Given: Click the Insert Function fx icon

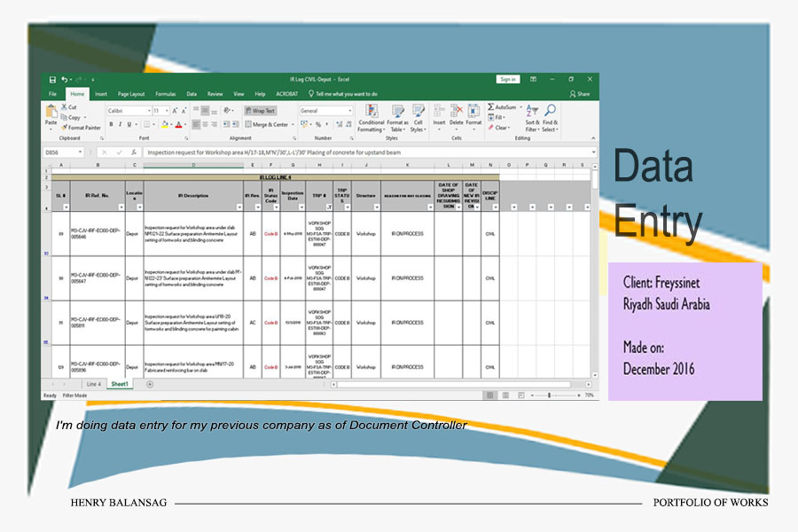Looking at the screenshot, I should click(x=133, y=153).
